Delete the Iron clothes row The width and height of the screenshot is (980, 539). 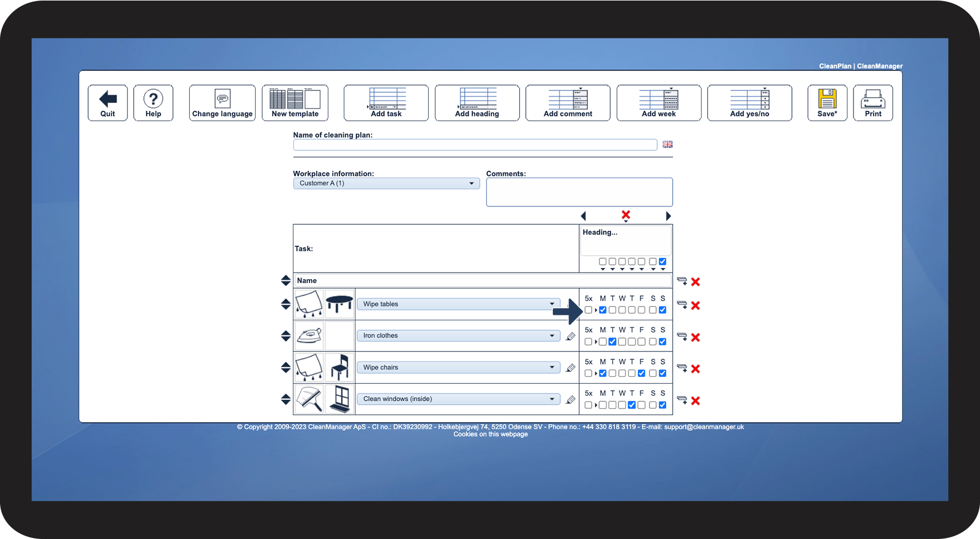point(695,337)
